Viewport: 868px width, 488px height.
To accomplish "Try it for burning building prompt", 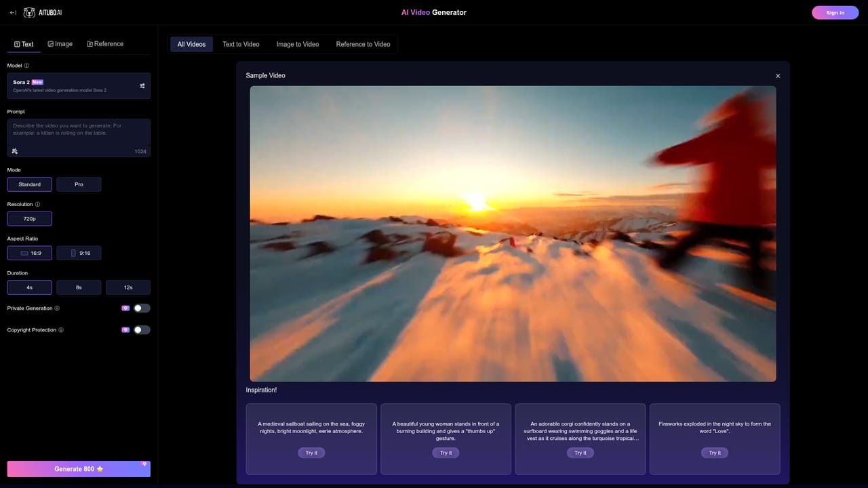I will point(446,453).
